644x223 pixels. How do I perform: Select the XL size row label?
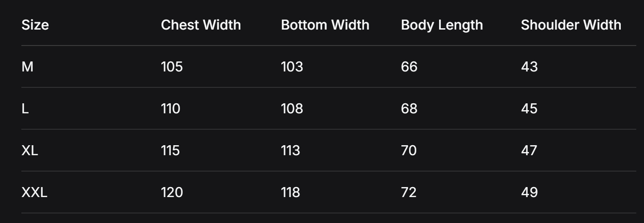click(30, 151)
